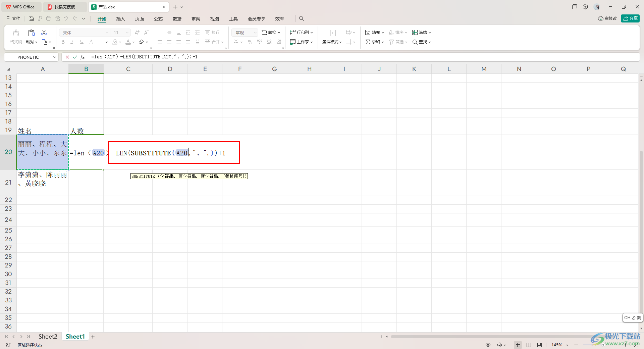The height and width of the screenshot is (349, 644).
Task: Click the Paste (粘贴) clipboard icon
Action: [x=32, y=33]
